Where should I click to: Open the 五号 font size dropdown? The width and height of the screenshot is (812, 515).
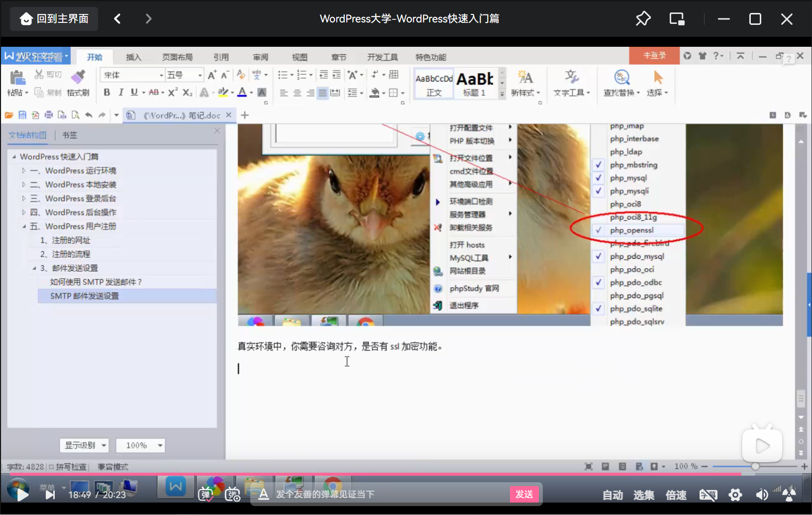click(x=200, y=75)
